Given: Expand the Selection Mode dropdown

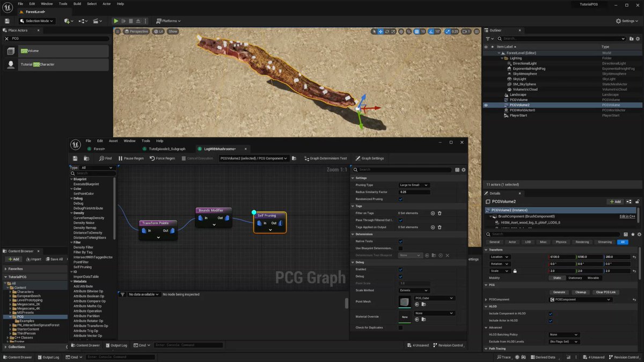Looking at the screenshot, I should pyautogui.click(x=37, y=21).
